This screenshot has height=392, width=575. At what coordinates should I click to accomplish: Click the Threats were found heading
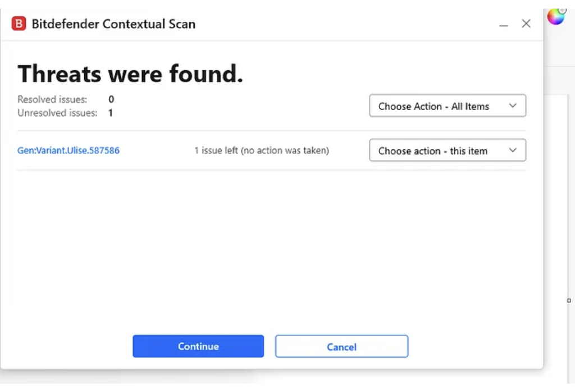[130, 74]
